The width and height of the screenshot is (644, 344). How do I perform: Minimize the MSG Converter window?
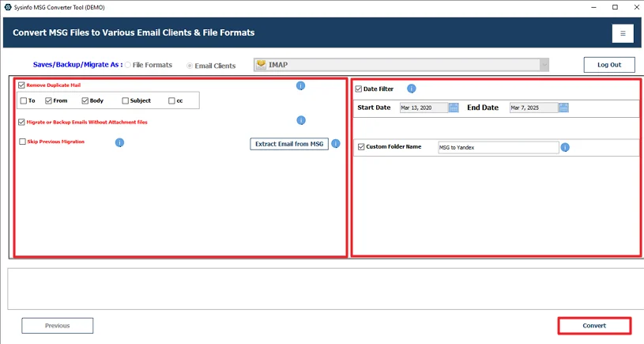point(593,7)
